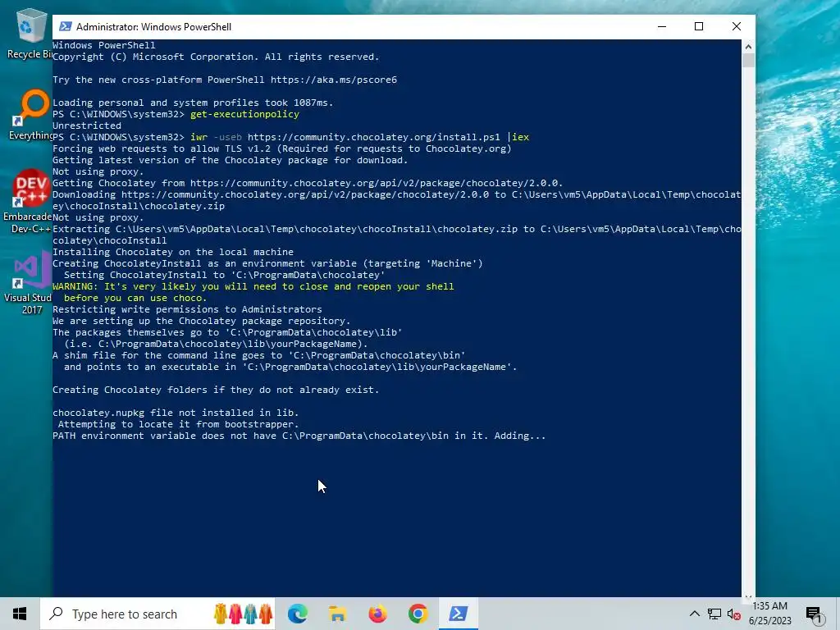The width and height of the screenshot is (840, 630).
Task: Click the 'get-executionpolicy' command text
Action: [244, 114]
